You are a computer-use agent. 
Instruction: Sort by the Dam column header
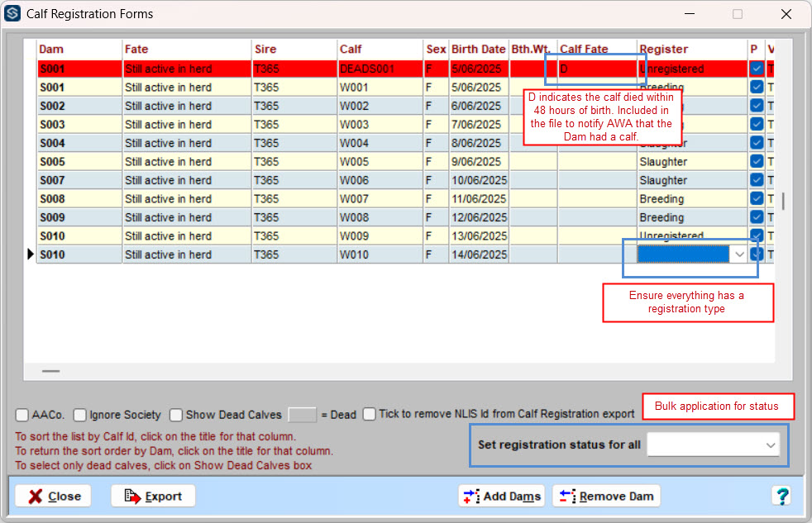(51, 50)
